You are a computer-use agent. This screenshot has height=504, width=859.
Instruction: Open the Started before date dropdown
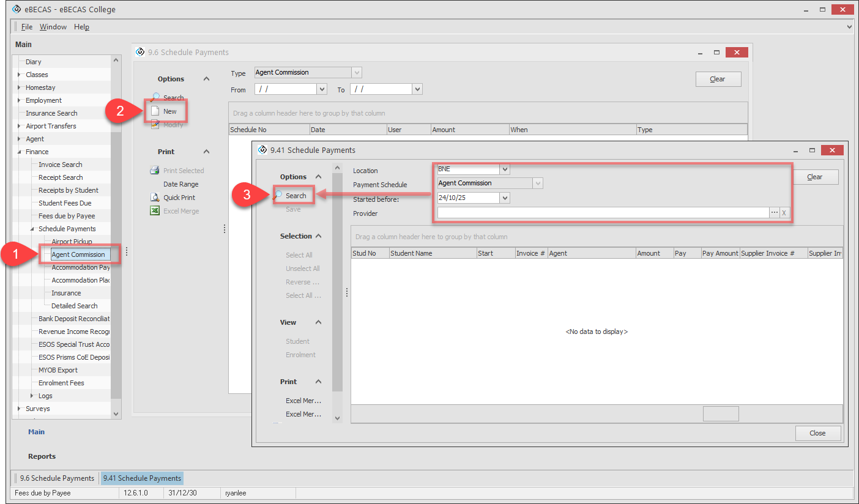pos(505,198)
